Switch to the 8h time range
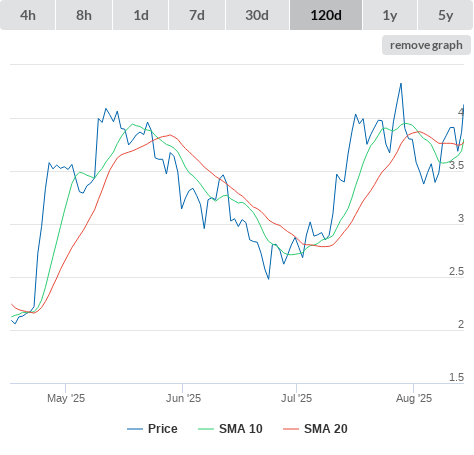Screen dimensions: 474x455 point(84,15)
